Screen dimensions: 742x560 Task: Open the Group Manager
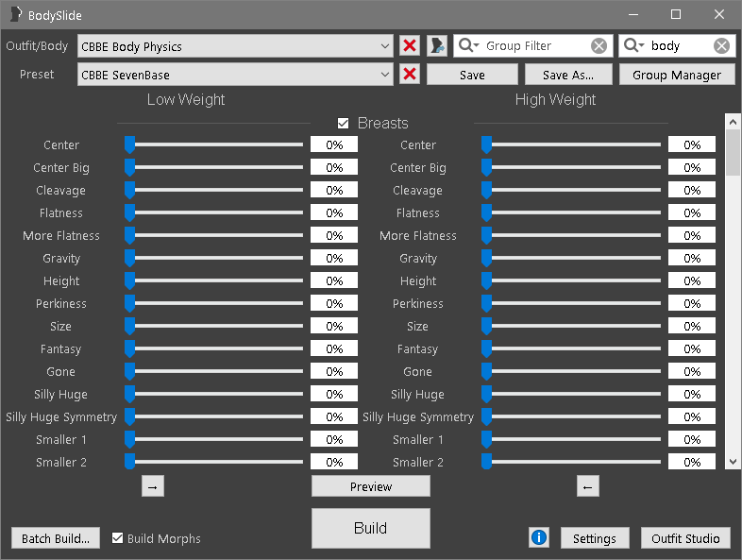[x=677, y=75]
